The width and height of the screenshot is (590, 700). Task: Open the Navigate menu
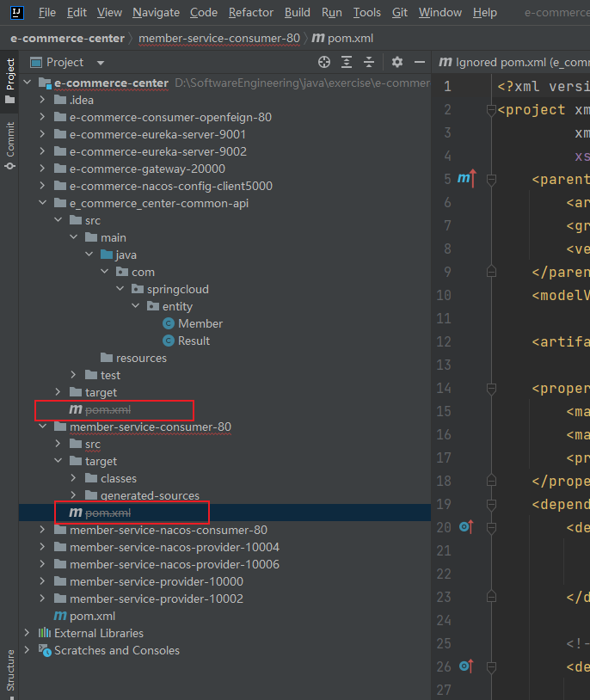coord(156,13)
